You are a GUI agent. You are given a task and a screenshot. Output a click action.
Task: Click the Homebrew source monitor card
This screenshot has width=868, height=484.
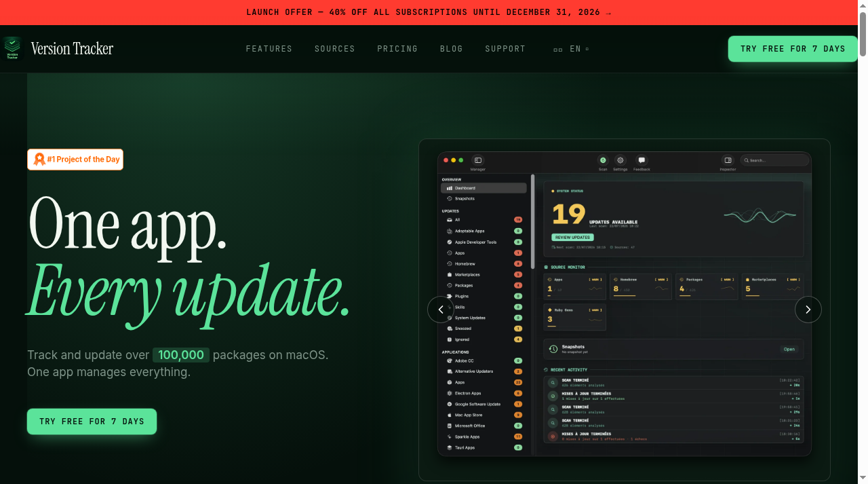[641, 286]
